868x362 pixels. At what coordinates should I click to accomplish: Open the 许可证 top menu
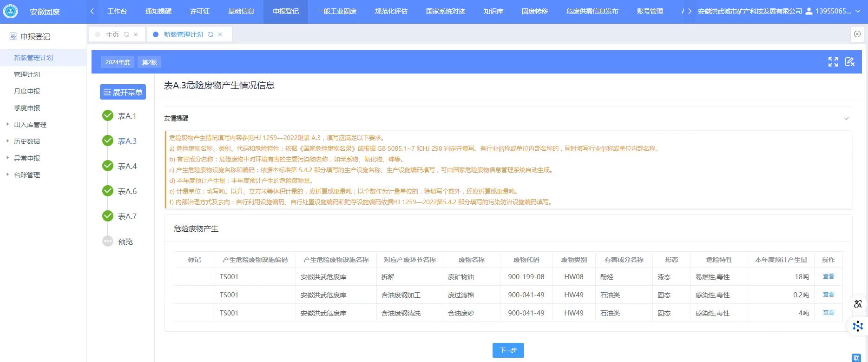coord(200,11)
